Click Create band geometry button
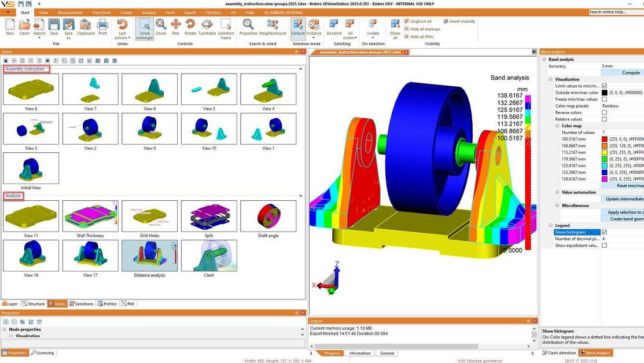The width and height of the screenshot is (644, 363). point(623,219)
